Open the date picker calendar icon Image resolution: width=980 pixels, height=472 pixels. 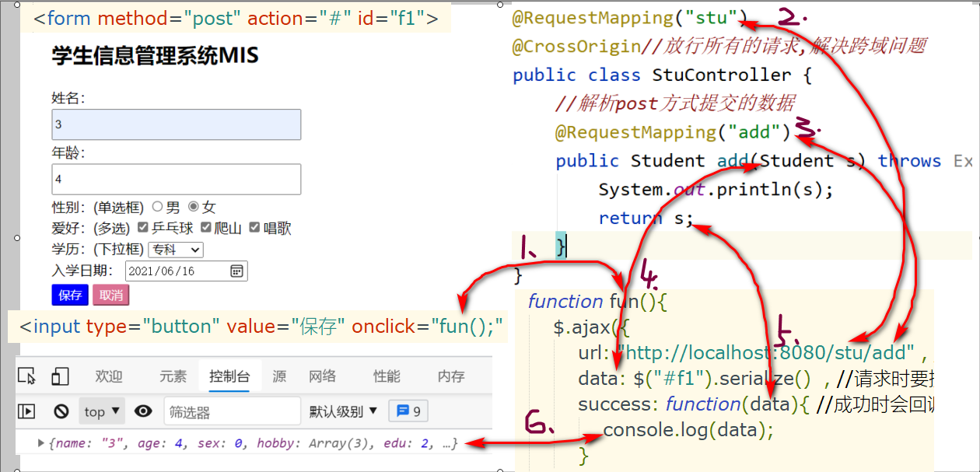click(237, 271)
